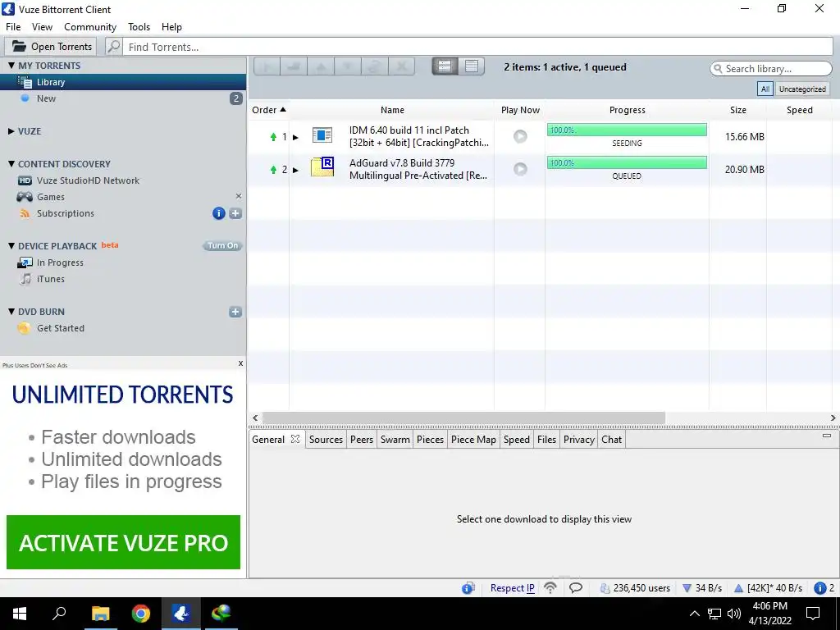Click the Get Started disc icon
The image size is (840, 630).
pyautogui.click(x=24, y=328)
